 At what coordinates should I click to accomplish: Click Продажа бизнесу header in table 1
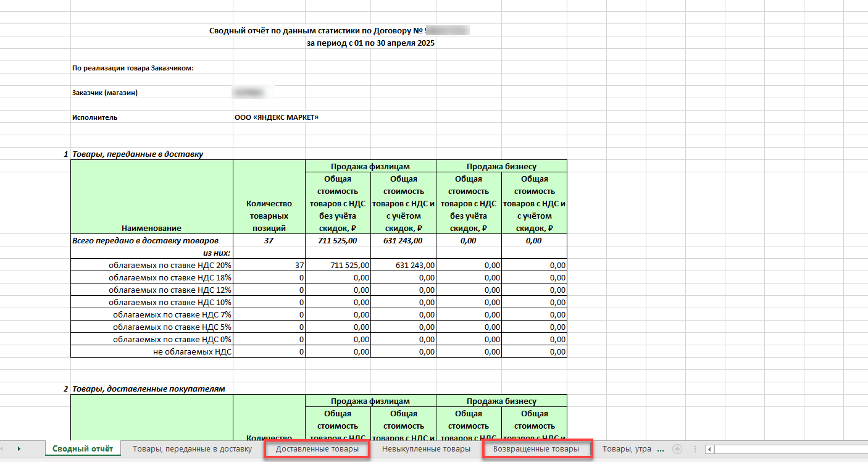click(501, 166)
